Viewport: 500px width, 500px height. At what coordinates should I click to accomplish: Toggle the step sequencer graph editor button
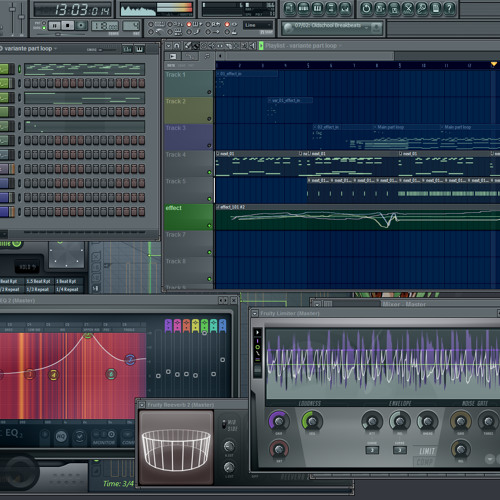(127, 49)
